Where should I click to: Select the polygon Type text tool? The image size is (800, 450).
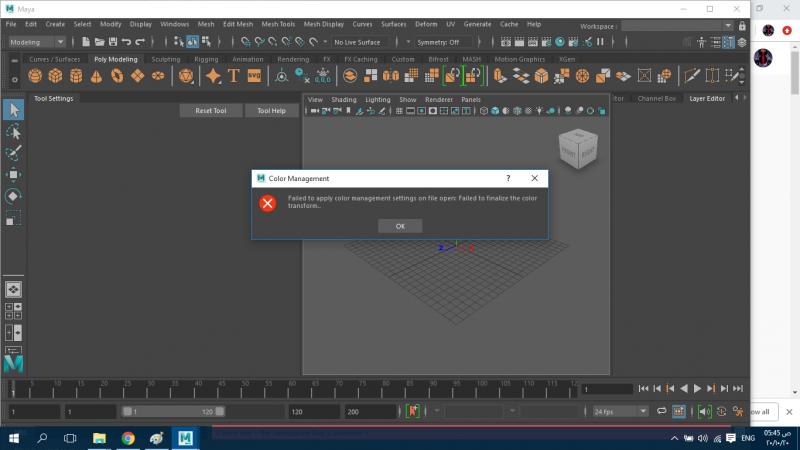click(234, 76)
